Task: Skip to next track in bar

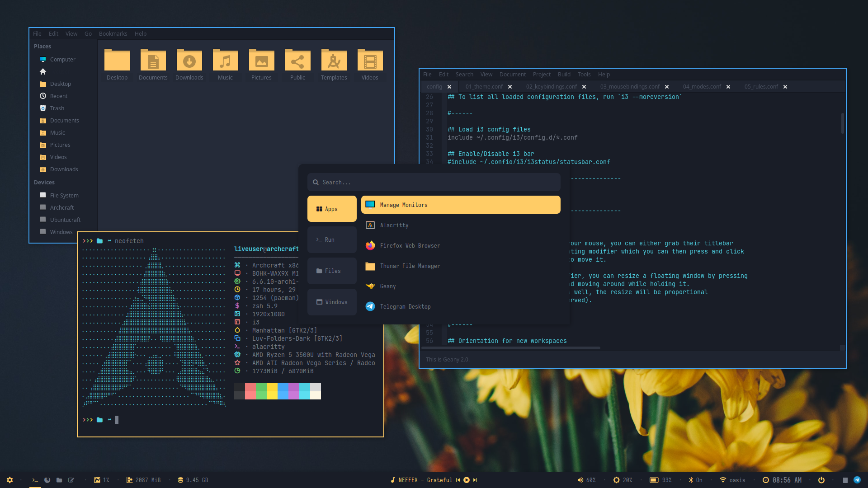Action: point(475,480)
